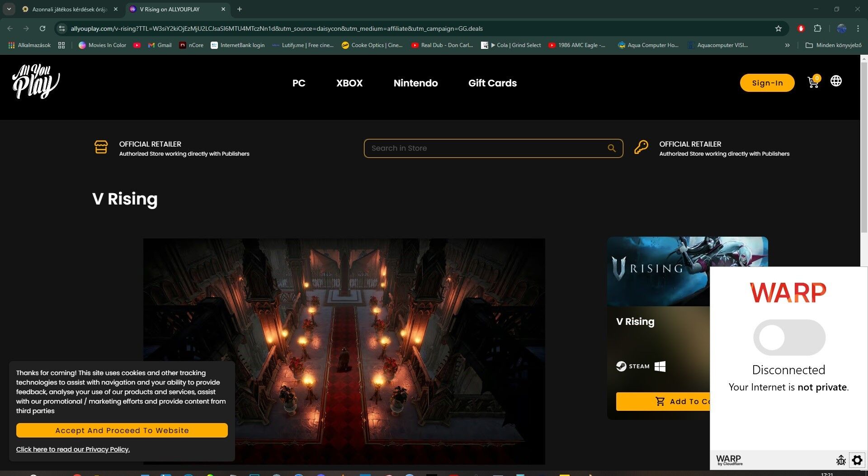Bookmark this page with the star icon
This screenshot has height=476, width=868.
point(778,29)
